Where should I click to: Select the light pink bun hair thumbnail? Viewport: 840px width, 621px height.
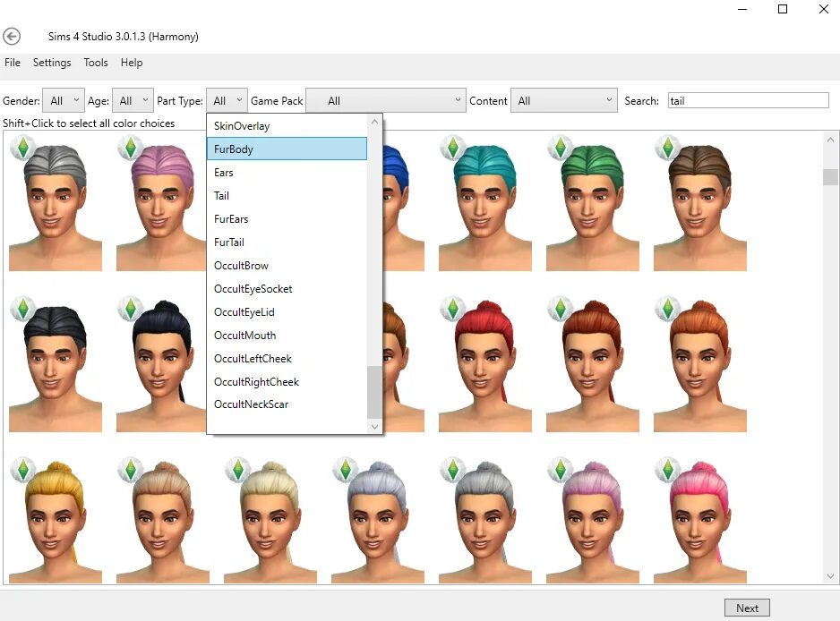[x=593, y=521]
